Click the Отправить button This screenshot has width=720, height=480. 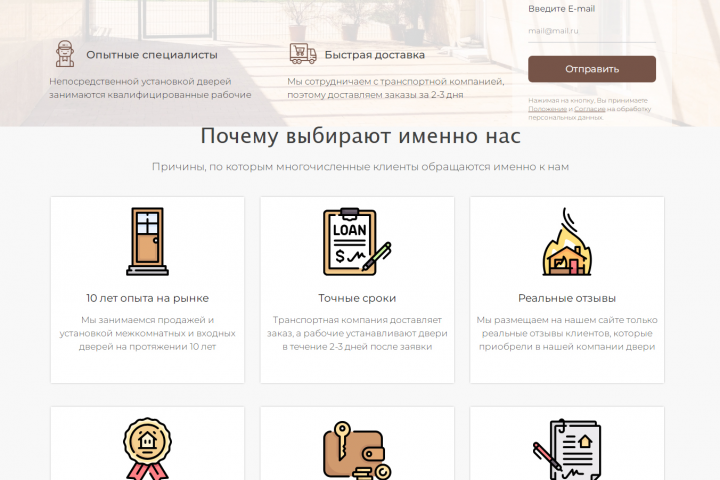click(592, 69)
